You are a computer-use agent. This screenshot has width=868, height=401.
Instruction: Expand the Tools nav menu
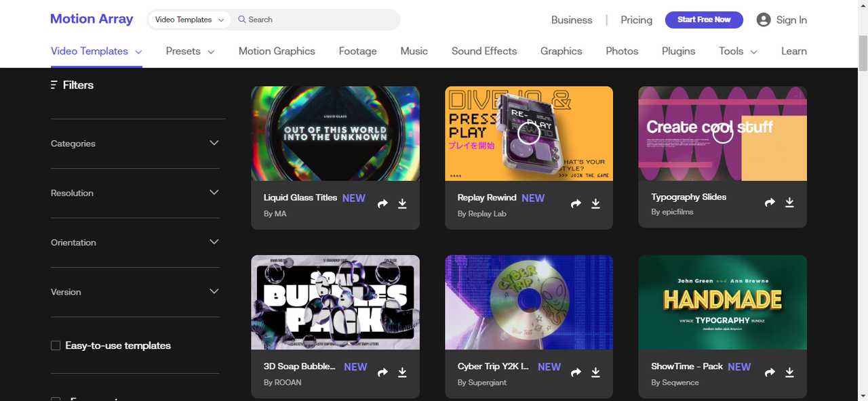click(x=738, y=51)
